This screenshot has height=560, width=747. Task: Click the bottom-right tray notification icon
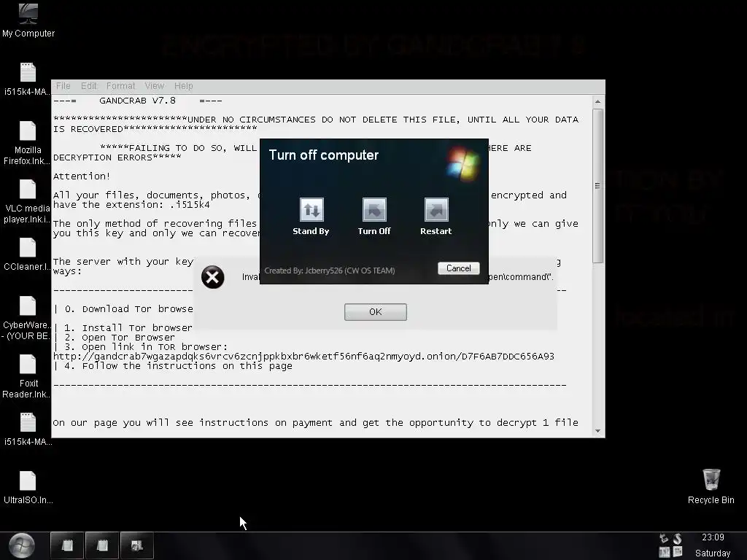tap(678, 552)
